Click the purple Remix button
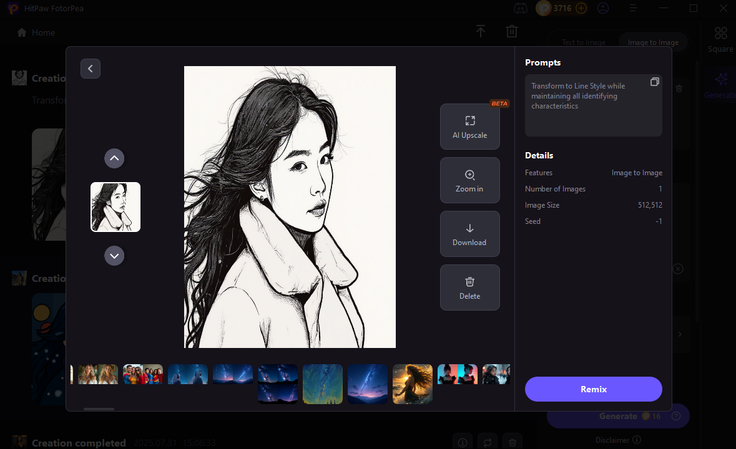Viewport: 736px width, 449px height. (593, 389)
